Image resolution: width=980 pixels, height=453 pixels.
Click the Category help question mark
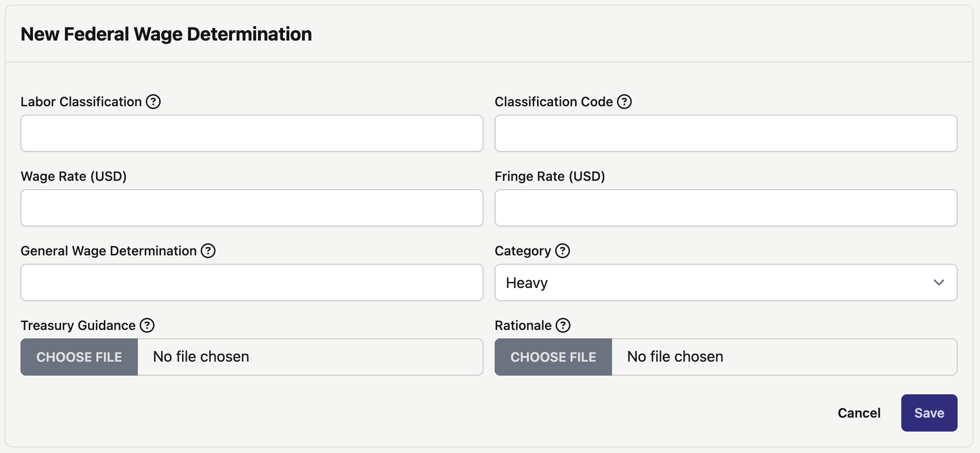pyautogui.click(x=563, y=251)
